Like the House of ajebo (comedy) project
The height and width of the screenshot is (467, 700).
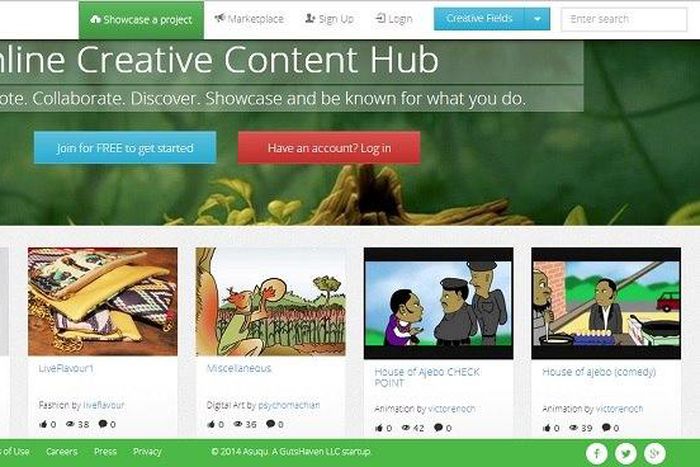coord(546,427)
